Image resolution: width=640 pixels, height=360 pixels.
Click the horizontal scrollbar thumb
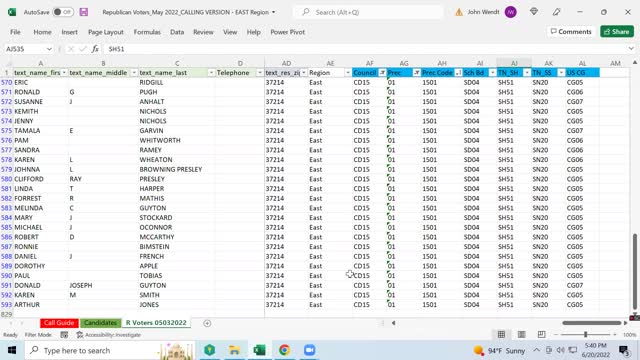[591, 323]
